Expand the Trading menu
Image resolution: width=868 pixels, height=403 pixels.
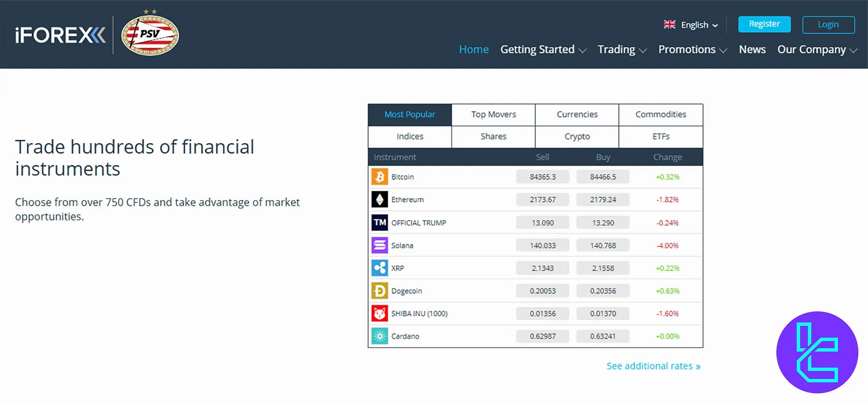click(622, 50)
